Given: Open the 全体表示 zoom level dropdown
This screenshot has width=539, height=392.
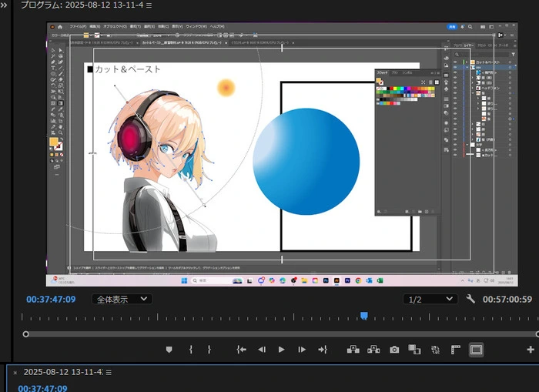Looking at the screenshot, I should click(x=122, y=299).
